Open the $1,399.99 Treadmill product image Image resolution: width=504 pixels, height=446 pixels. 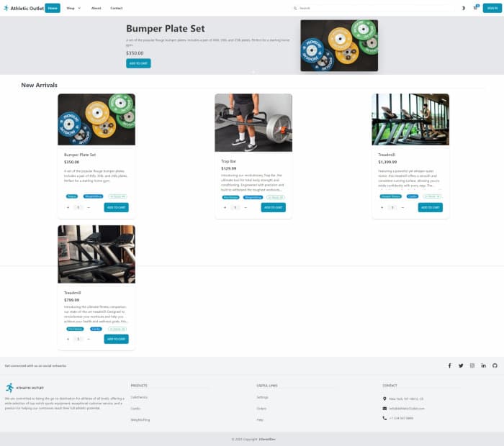tap(410, 119)
